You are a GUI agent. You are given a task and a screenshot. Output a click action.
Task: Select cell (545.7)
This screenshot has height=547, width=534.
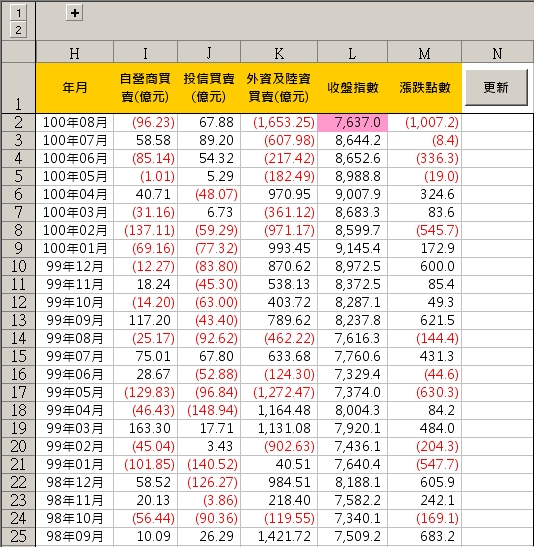pos(424,231)
